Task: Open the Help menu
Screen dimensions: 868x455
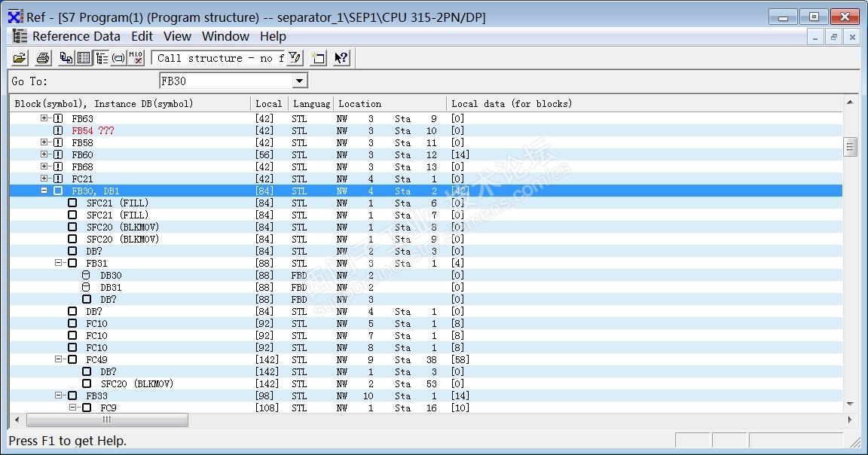Action: 273,36
